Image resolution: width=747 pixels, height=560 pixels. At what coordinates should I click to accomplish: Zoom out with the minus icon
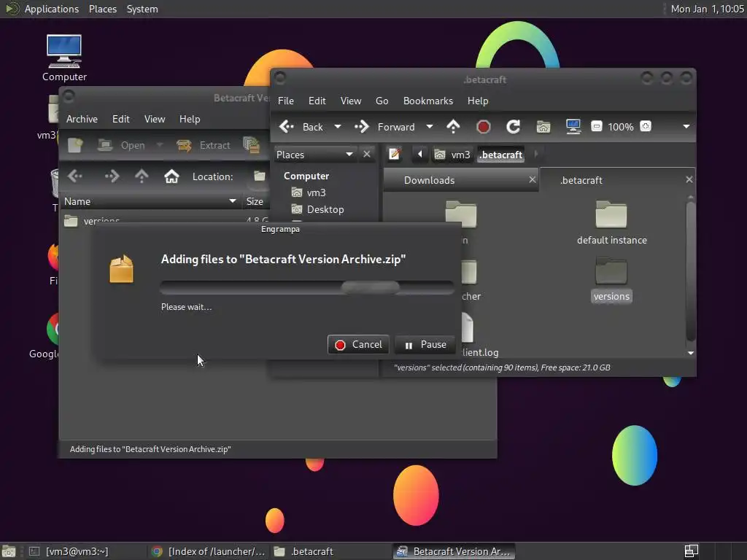point(597,126)
